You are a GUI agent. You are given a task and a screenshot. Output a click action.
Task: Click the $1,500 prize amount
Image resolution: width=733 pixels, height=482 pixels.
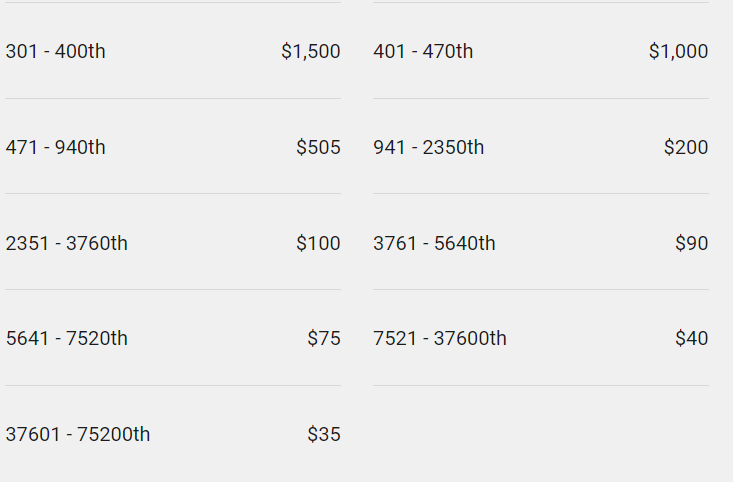(311, 51)
